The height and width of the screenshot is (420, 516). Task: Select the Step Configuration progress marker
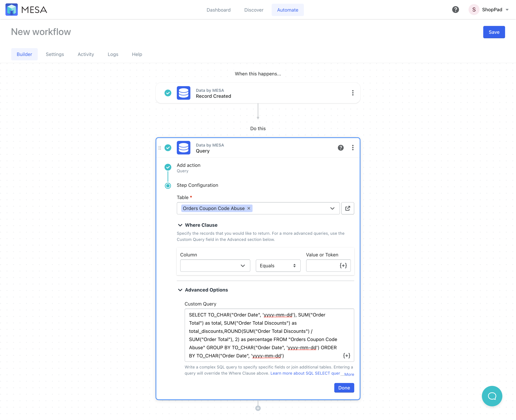click(x=168, y=186)
